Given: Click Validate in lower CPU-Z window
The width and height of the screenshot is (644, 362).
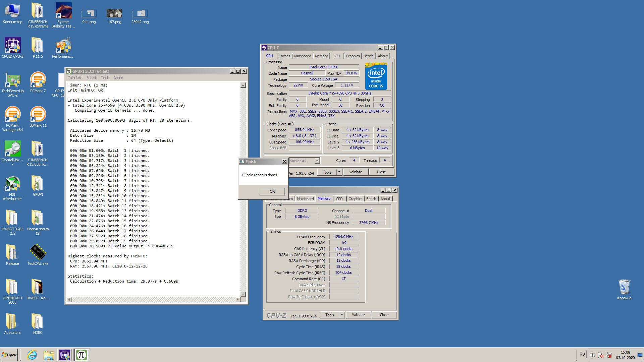Looking at the screenshot, I should point(358,315).
